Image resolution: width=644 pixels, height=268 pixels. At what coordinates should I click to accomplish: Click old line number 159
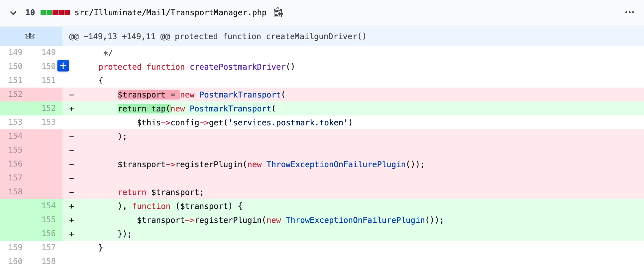coord(15,247)
